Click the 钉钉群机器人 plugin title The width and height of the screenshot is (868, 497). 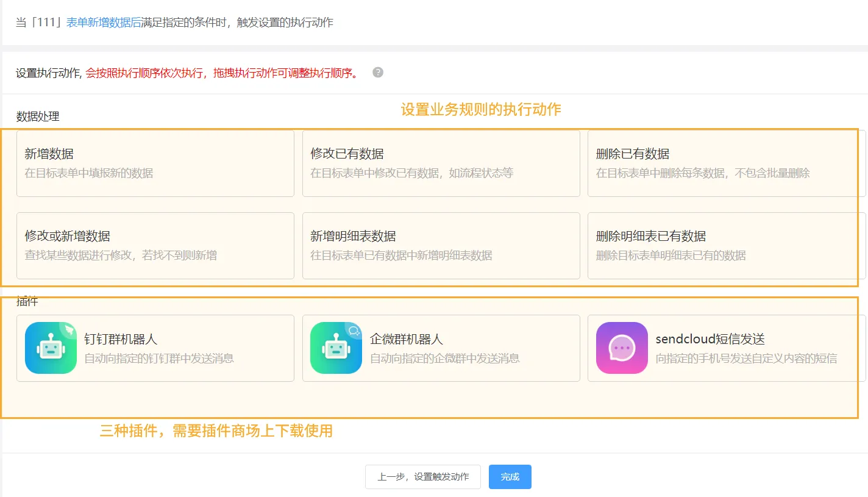click(121, 339)
